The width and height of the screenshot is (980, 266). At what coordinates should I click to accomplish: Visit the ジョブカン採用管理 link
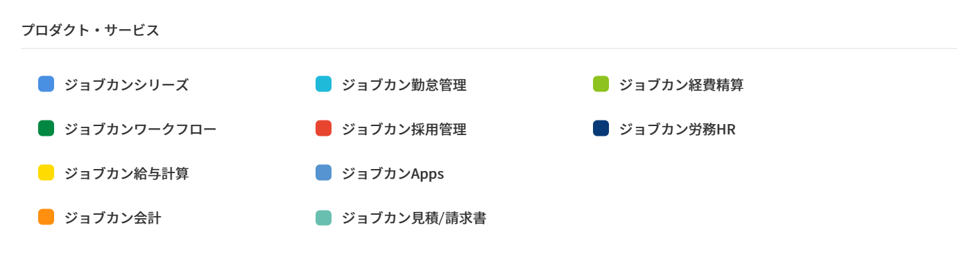[x=404, y=130]
